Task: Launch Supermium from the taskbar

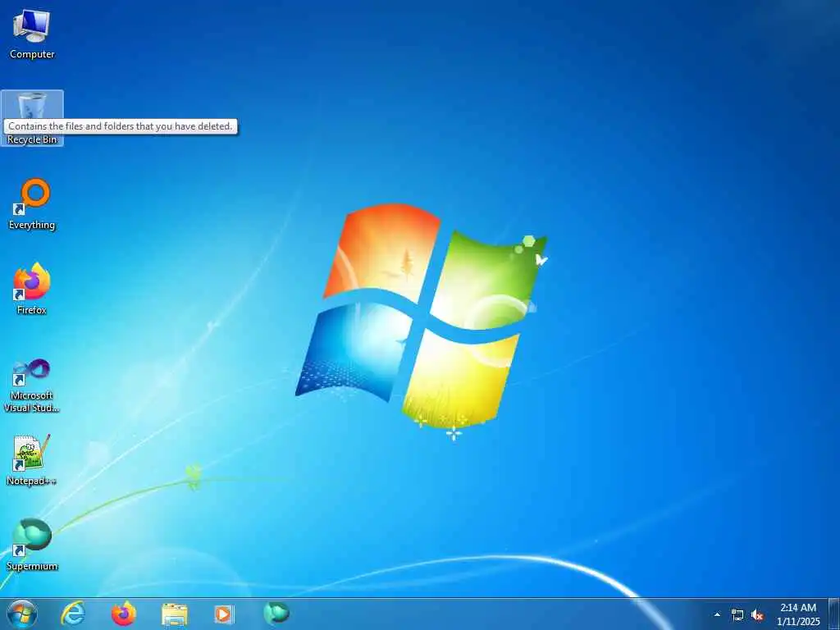Action: click(276, 614)
